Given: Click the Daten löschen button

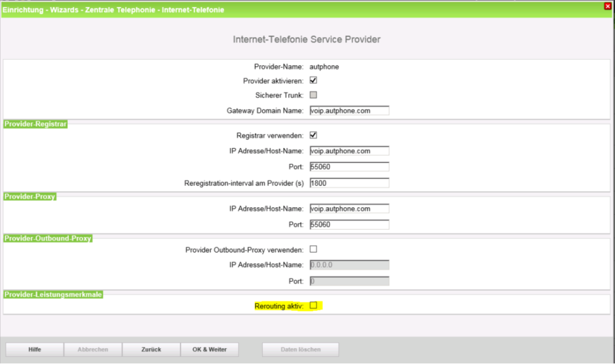Looking at the screenshot, I should click(x=300, y=350).
